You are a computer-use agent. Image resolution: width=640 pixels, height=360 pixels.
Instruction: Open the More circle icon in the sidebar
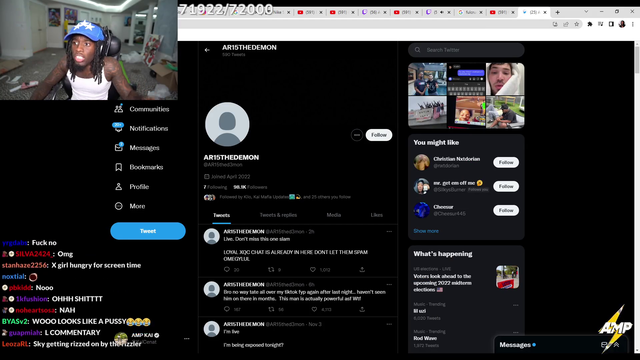[118, 206]
